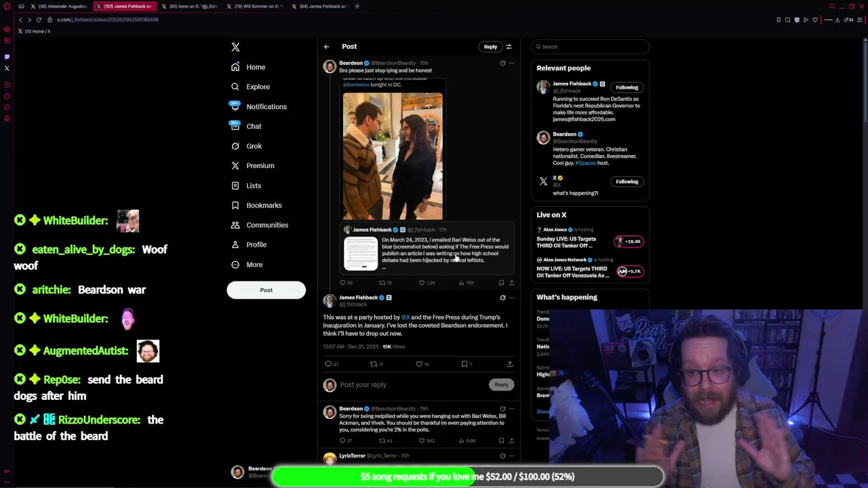Viewport: 868px width, 488px height.
Task: Open Grok from the sidebar
Action: pyautogui.click(x=246, y=146)
